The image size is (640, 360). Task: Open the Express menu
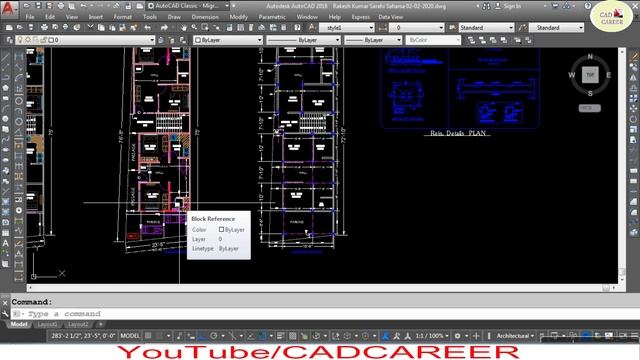[360, 17]
